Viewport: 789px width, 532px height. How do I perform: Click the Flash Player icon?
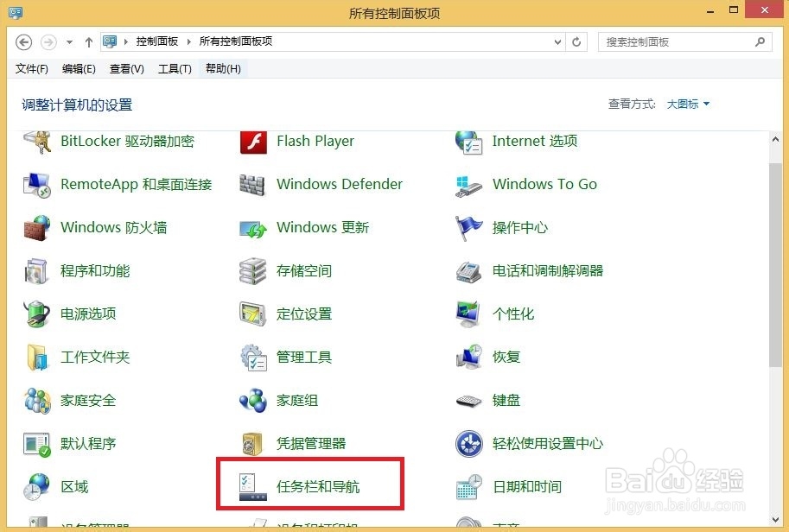(x=253, y=142)
